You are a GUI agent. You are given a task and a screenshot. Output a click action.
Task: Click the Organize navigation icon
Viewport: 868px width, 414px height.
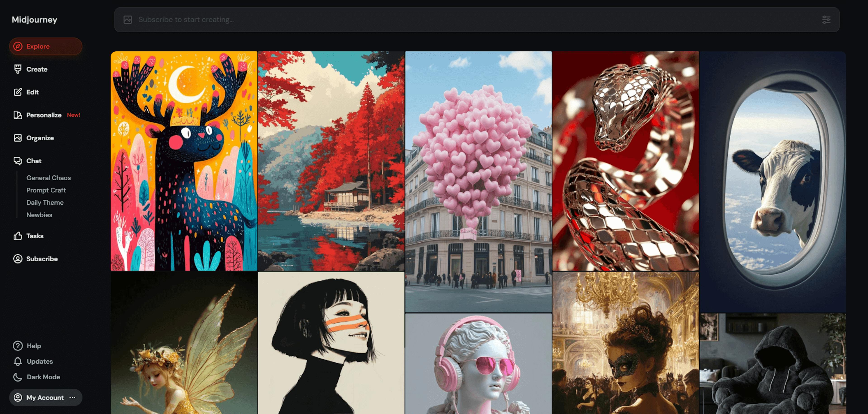(17, 138)
